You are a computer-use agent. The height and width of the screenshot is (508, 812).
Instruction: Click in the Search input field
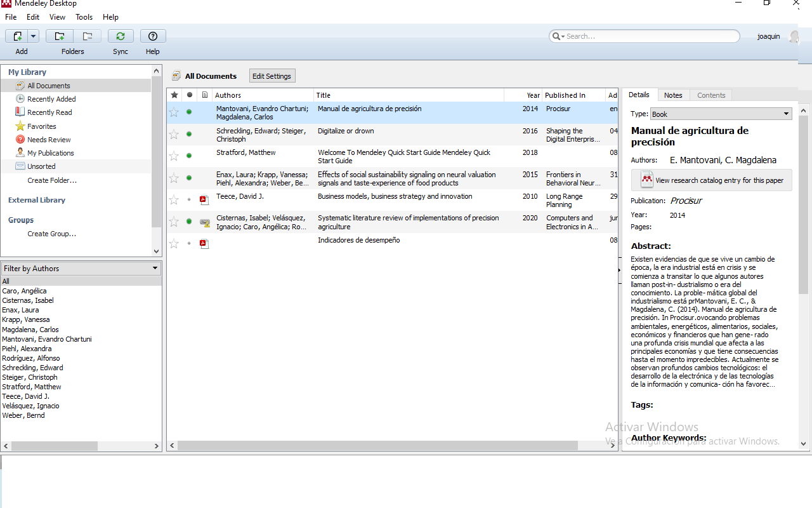pos(650,37)
